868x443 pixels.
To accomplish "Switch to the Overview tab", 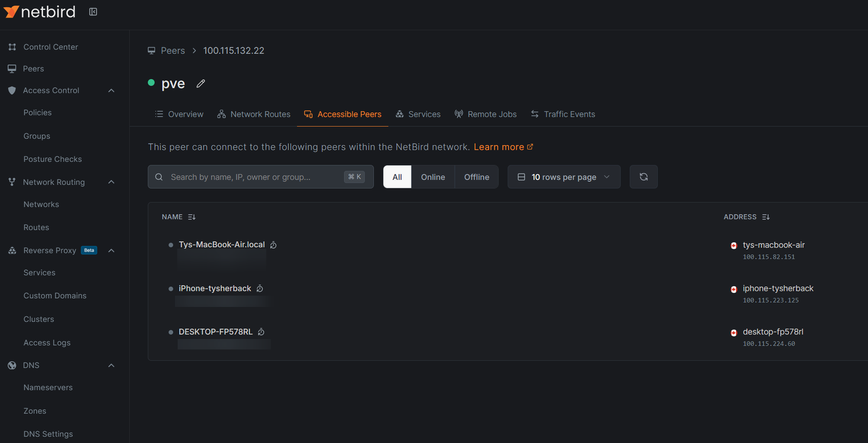I will tap(179, 114).
